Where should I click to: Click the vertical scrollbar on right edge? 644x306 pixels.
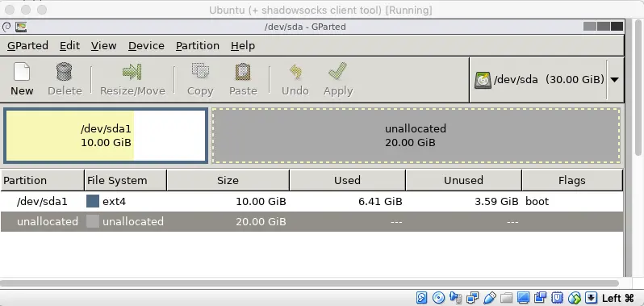point(638,86)
